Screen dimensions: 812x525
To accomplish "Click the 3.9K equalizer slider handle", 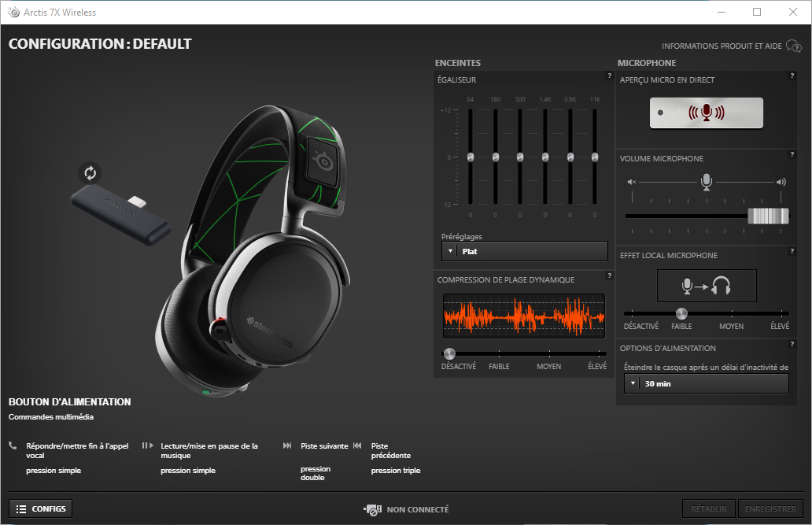I will [x=570, y=157].
